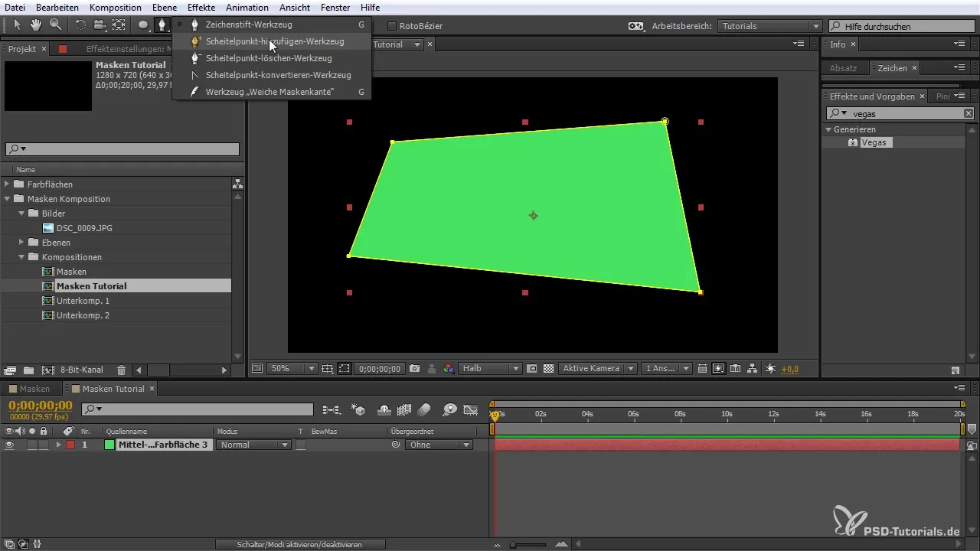
Task: Choose Zeichenstift-Werkzeug from menu
Action: pyautogui.click(x=272, y=24)
